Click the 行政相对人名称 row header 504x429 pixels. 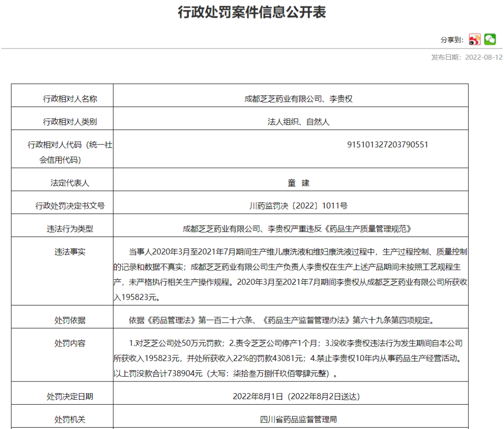click(x=70, y=99)
